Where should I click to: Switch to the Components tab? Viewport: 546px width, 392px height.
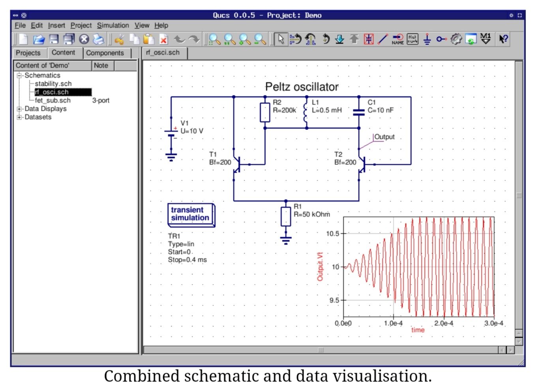pos(105,53)
